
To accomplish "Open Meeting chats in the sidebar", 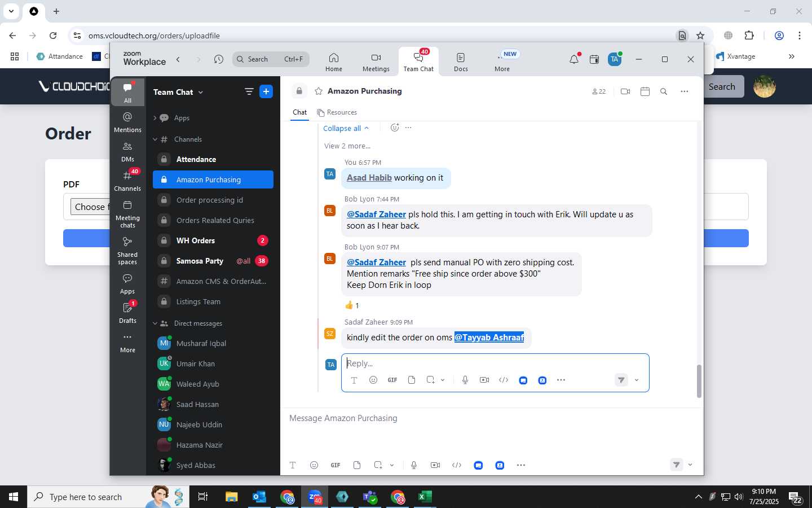I will (127, 214).
